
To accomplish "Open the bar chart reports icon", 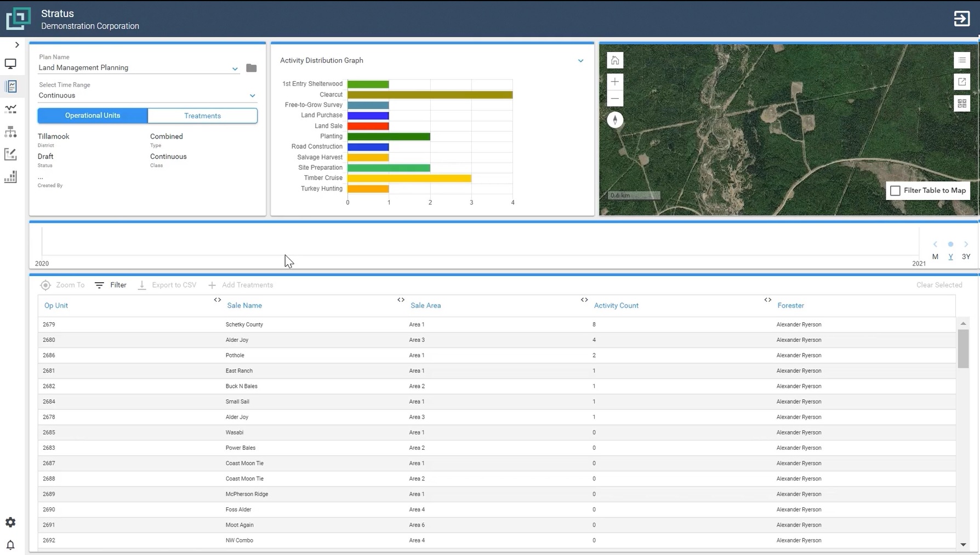I will point(10,176).
